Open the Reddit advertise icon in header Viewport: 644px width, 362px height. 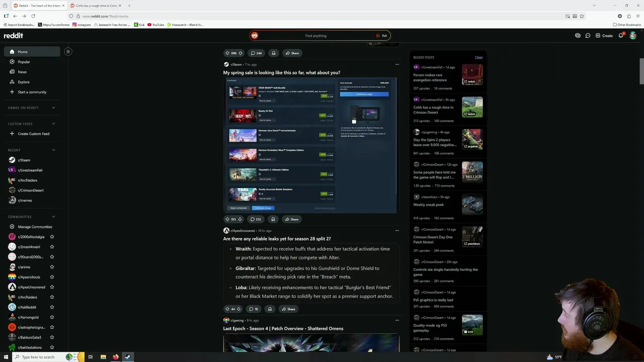(578, 36)
